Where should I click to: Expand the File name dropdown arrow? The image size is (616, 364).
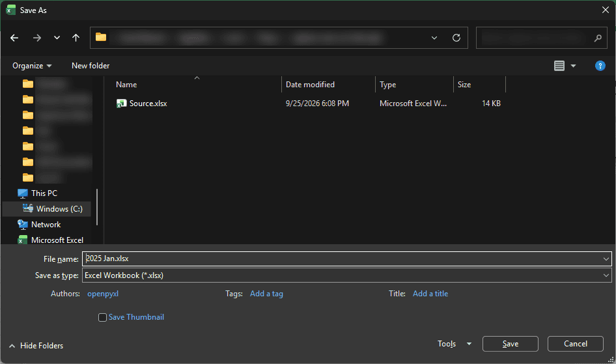tap(606, 259)
